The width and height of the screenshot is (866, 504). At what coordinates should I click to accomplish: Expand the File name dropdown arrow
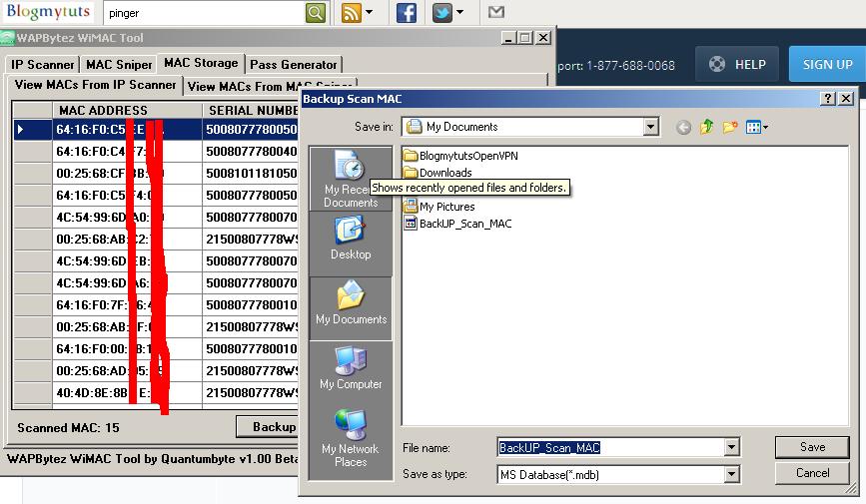point(732,447)
